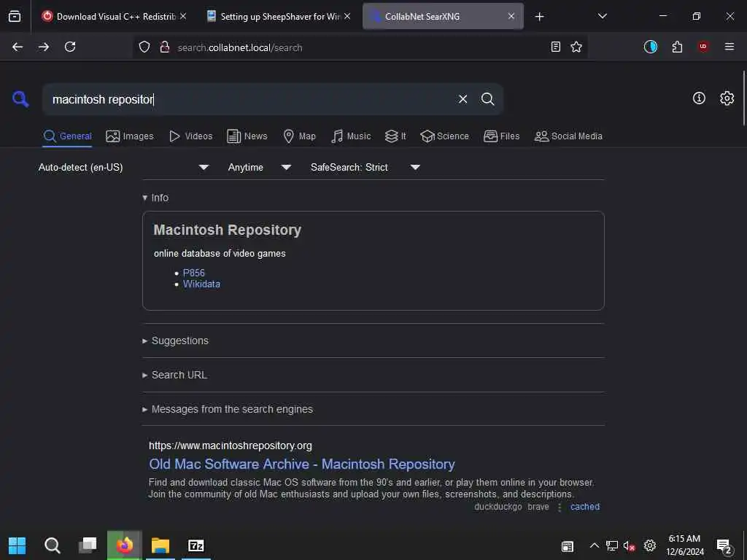This screenshot has width=747, height=560.
Task: Bookmark this page with the star
Action: point(576,47)
